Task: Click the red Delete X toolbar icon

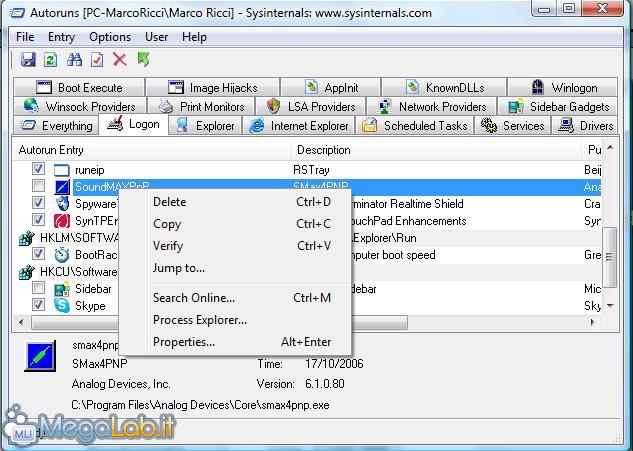Action: pos(119,60)
